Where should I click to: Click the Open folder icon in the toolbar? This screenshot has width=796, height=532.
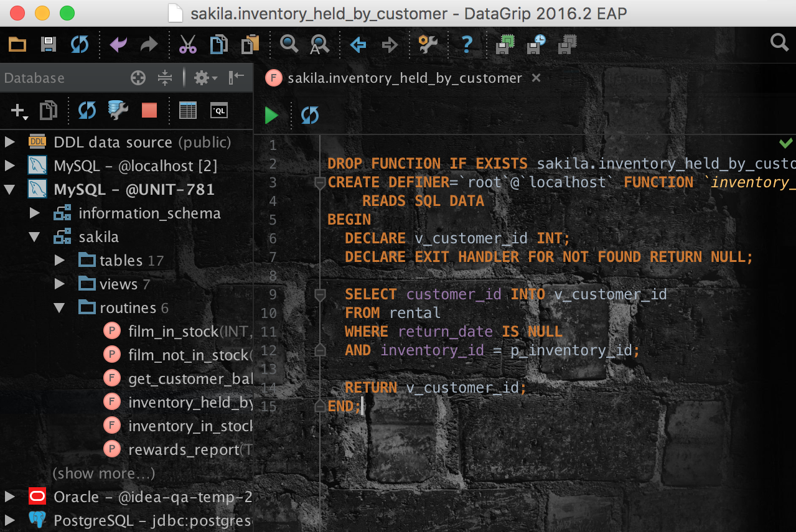(17, 44)
